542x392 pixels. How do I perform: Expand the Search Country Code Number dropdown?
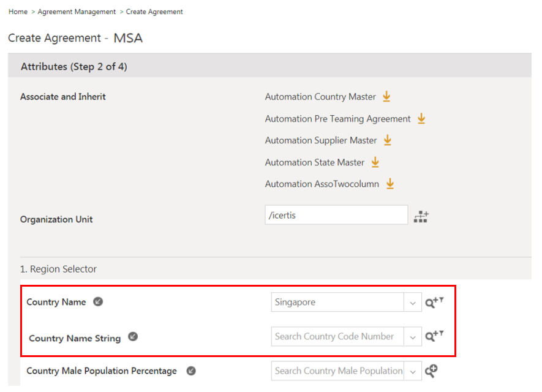click(413, 336)
